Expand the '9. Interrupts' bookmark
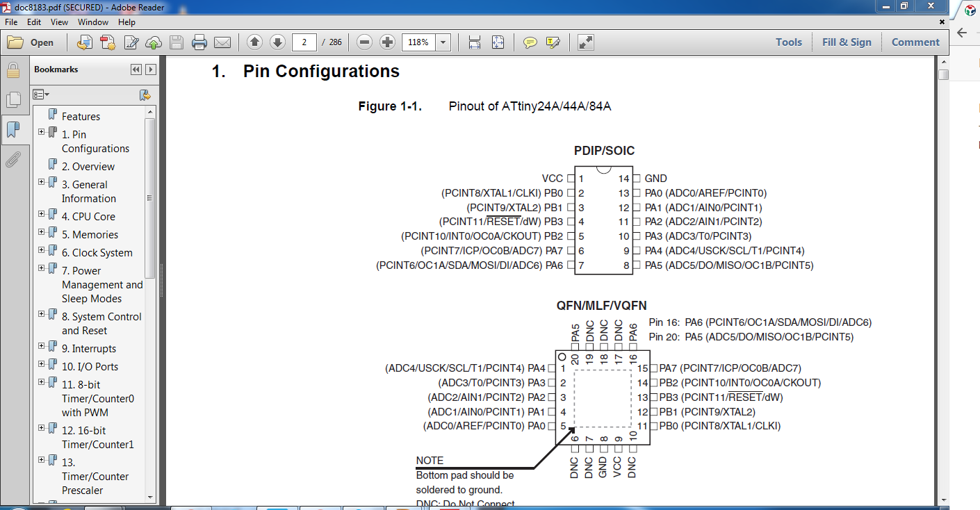The image size is (980, 510). [x=42, y=346]
